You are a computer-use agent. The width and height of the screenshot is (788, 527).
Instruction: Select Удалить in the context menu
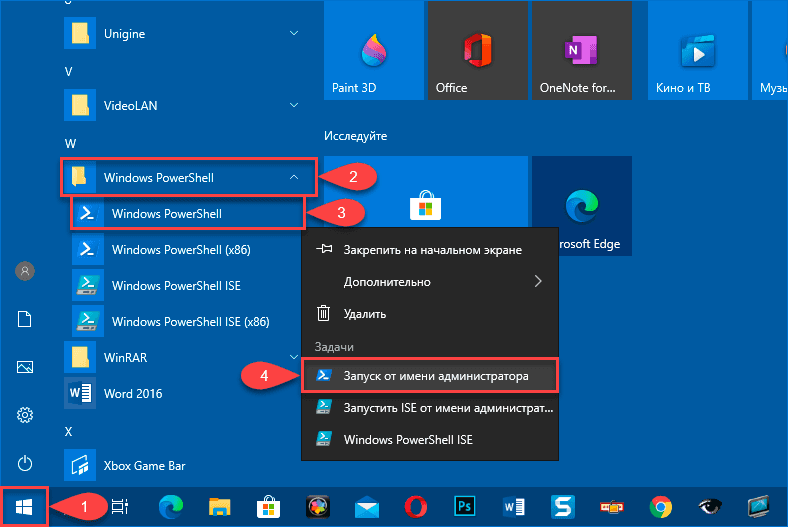tap(430, 314)
